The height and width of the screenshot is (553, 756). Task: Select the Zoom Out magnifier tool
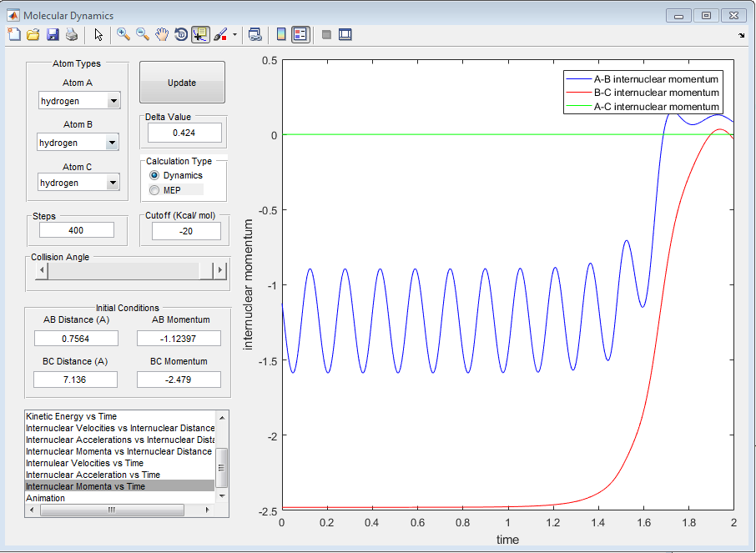143,34
